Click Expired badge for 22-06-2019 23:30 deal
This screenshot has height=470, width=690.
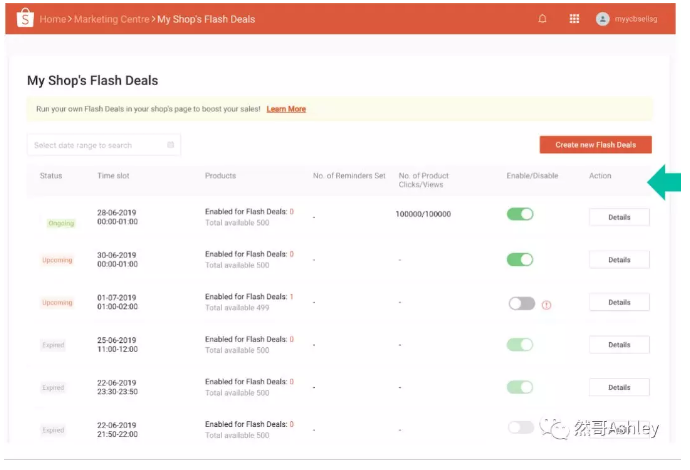point(53,388)
